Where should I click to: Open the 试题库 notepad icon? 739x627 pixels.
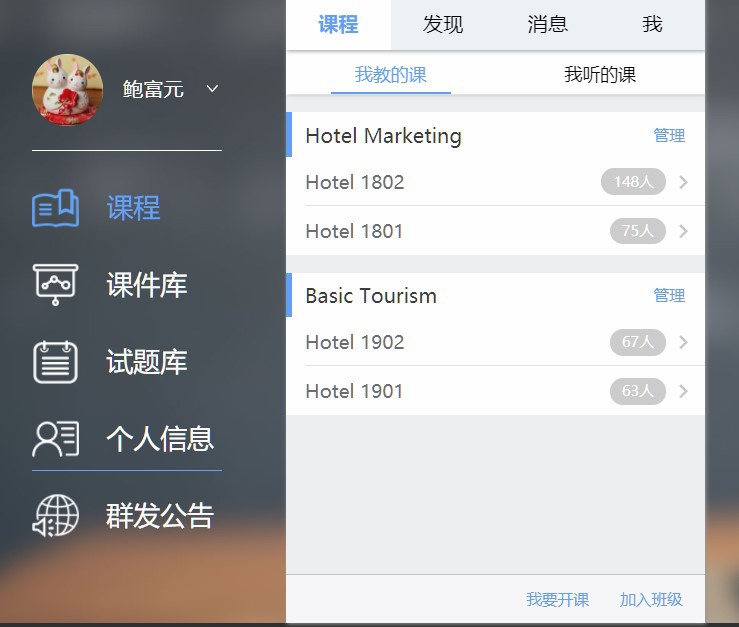point(55,362)
